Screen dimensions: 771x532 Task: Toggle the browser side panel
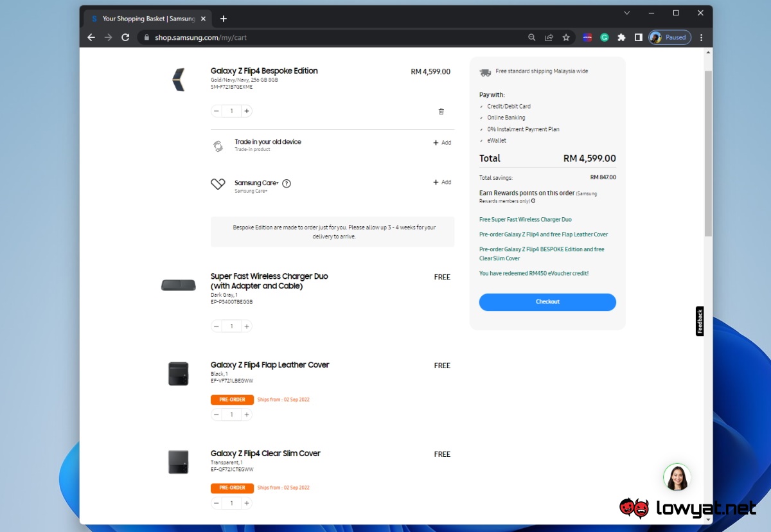coord(638,37)
